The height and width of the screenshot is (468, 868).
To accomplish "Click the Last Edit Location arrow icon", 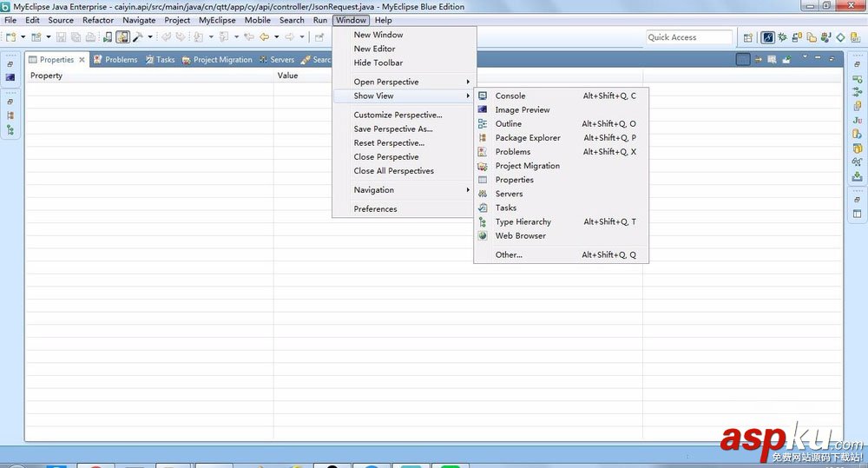I will (x=249, y=37).
